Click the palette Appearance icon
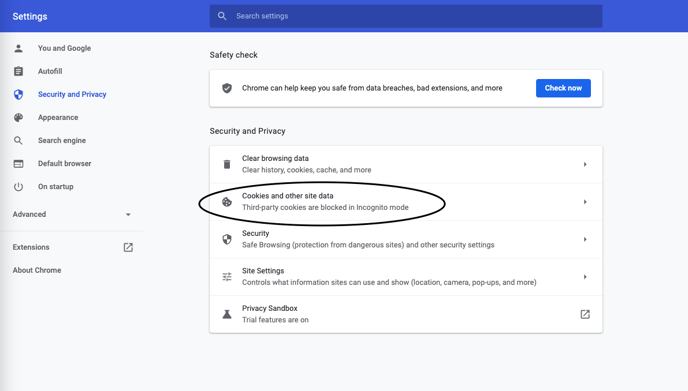This screenshot has width=688, height=391. 18,118
